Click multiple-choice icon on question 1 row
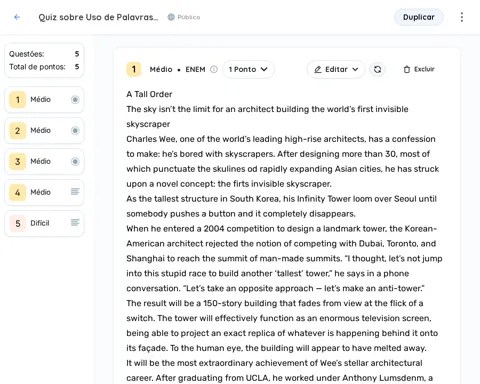480x384 pixels. 75,100
